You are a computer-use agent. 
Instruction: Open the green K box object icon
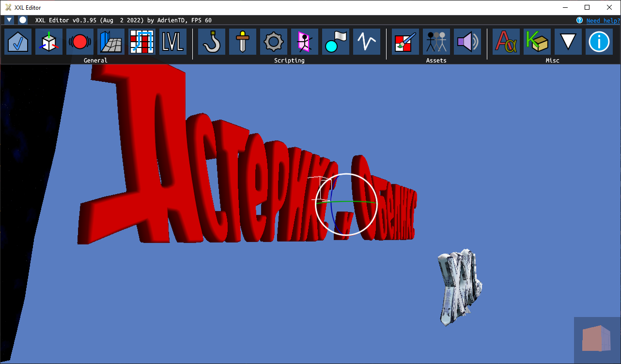coord(537,42)
